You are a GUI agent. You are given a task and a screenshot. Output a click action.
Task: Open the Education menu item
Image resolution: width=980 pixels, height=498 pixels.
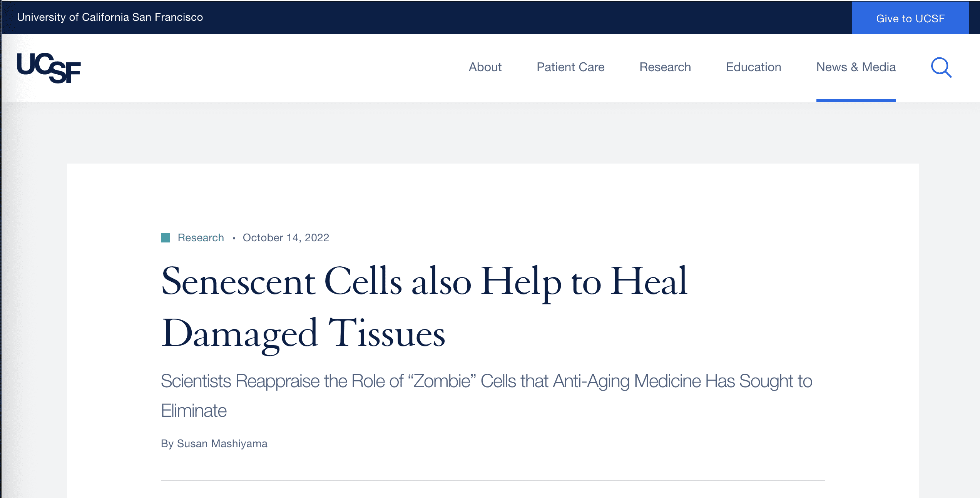753,67
